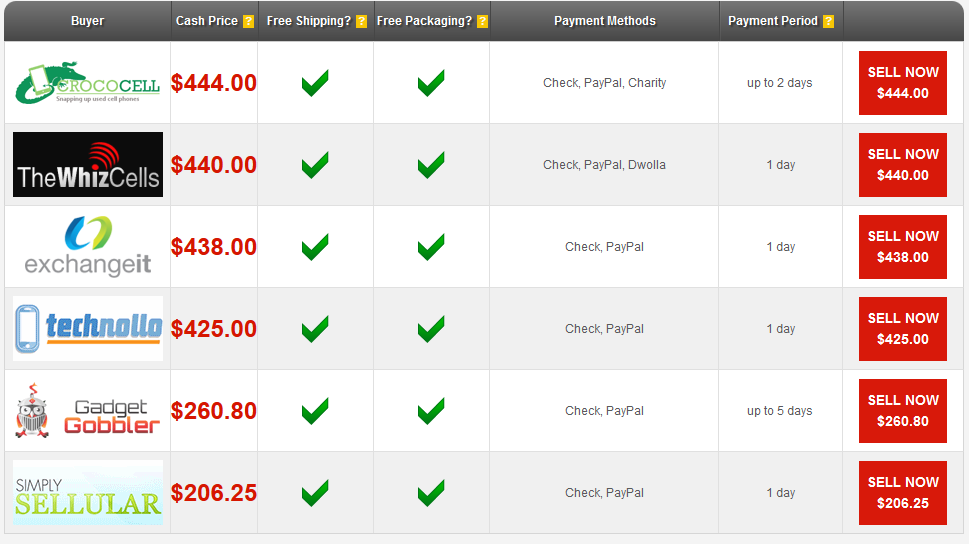Image resolution: width=969 pixels, height=544 pixels.
Task: Click the free packaging checkmark in Simply Sellular row
Action: pos(431,493)
